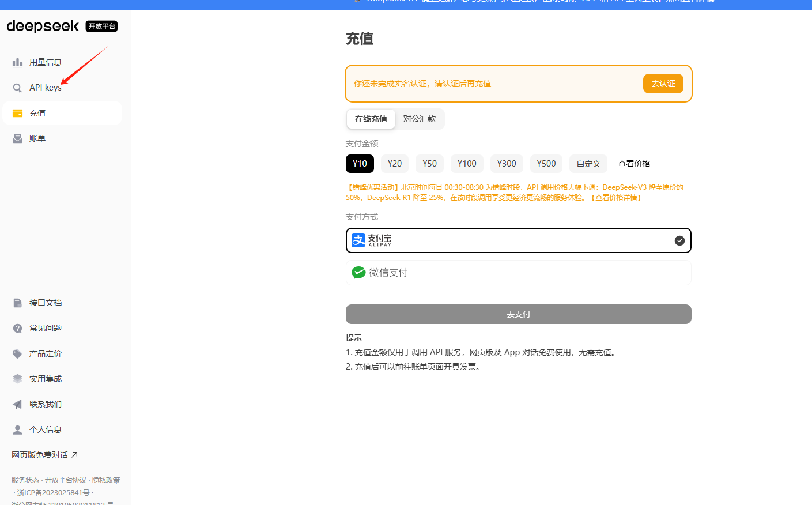The image size is (812, 505).
Task: Click the personal info user icon
Action: pyautogui.click(x=18, y=429)
